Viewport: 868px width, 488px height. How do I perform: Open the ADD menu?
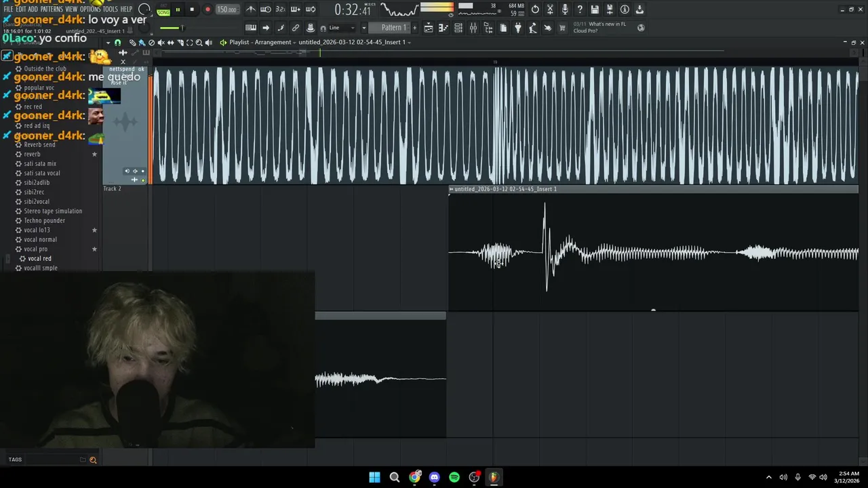33,9
